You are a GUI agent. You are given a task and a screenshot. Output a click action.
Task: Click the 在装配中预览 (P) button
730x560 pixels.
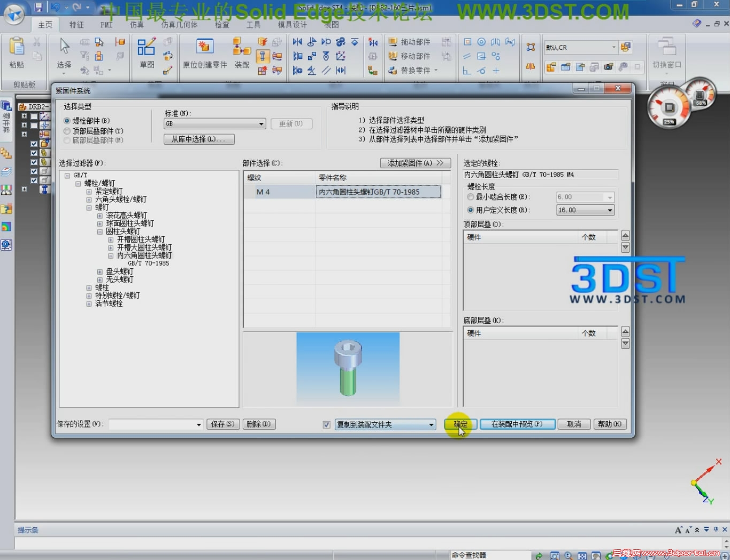pos(517,424)
